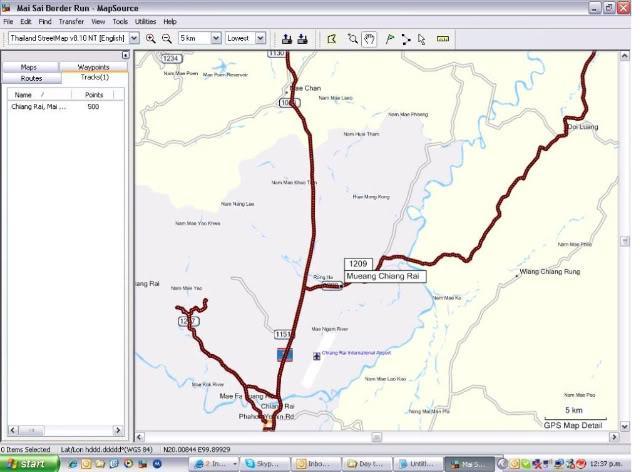Zoom out using the magnifier minus icon
This screenshot has height=472, width=640.
pyautogui.click(x=167, y=39)
